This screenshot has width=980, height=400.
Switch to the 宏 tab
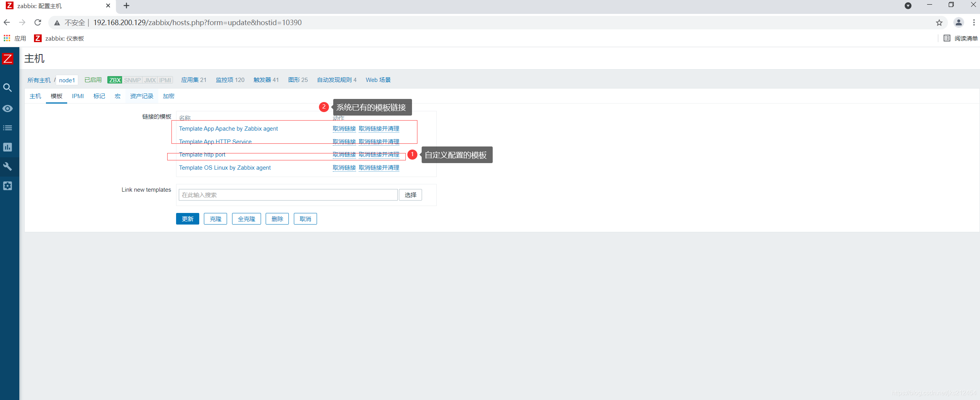[x=117, y=96]
